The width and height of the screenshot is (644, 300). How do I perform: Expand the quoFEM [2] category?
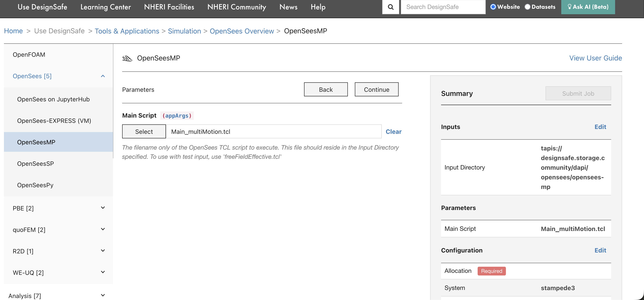103,229
